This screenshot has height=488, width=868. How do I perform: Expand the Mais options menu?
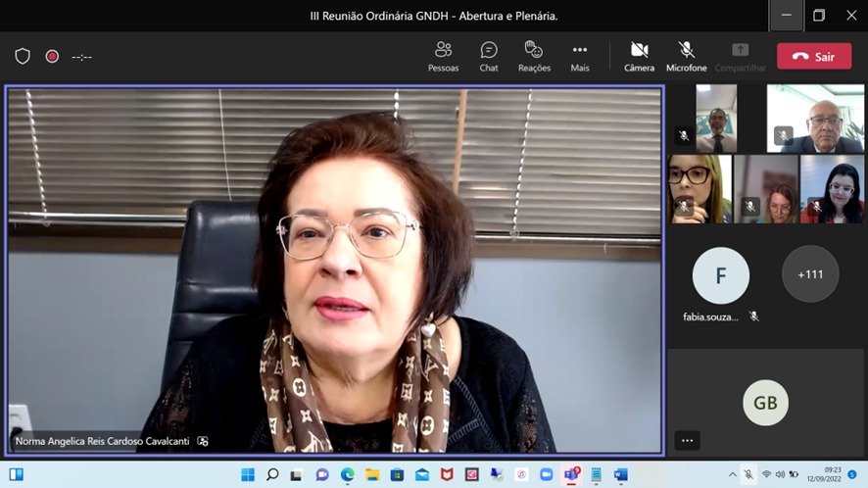(x=580, y=56)
